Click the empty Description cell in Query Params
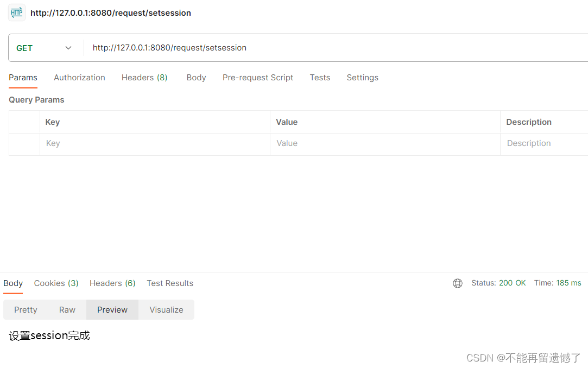This screenshot has width=588, height=368. pos(544,144)
